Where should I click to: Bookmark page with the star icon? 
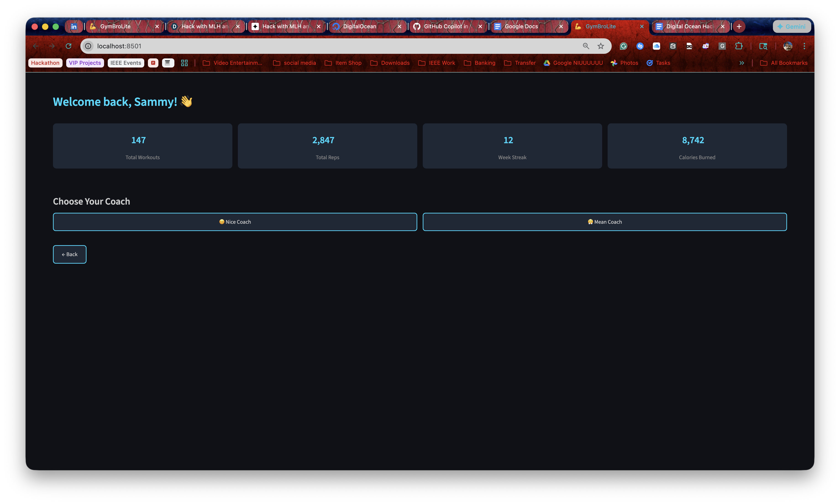tap(601, 46)
